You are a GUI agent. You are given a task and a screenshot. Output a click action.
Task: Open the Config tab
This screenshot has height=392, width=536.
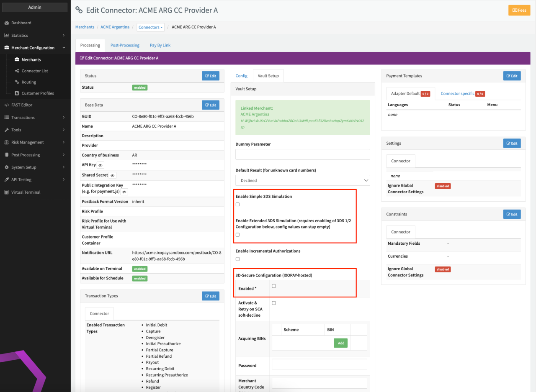[241, 76]
